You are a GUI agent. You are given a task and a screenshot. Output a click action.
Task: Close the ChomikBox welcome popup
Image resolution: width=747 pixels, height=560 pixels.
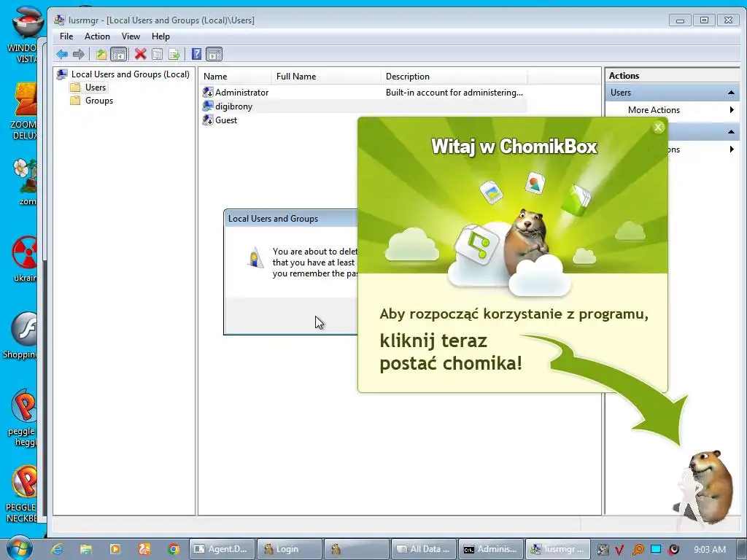(658, 127)
